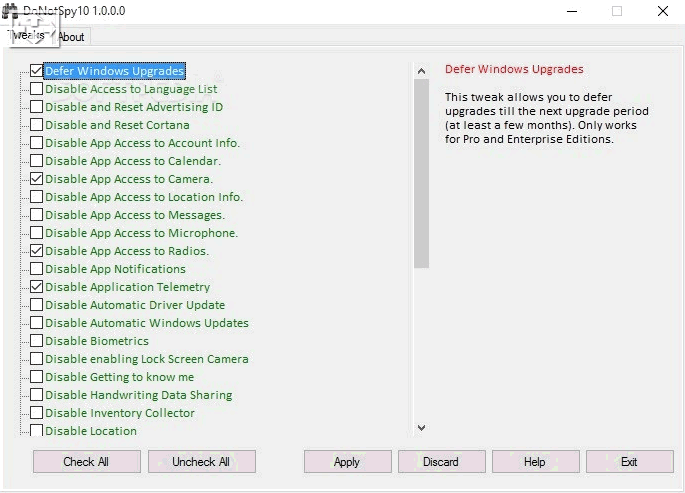Check Disable App Access to Account Info box

click(37, 143)
